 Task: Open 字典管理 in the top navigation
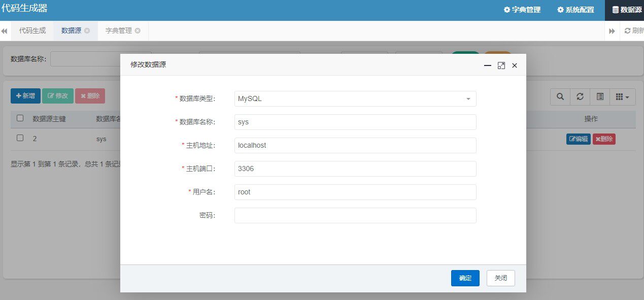(522, 10)
